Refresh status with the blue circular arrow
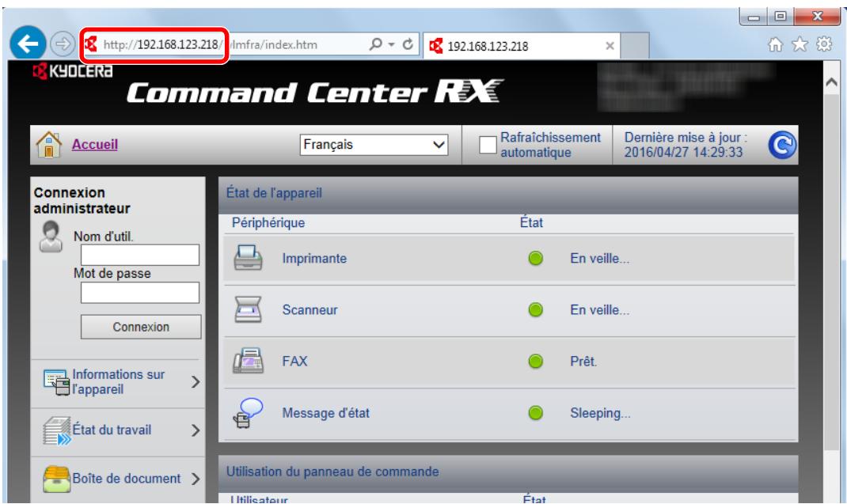847x504 pixels. [x=782, y=145]
